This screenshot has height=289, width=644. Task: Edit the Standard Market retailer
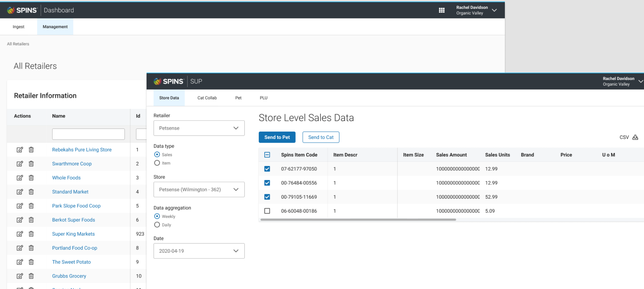click(20, 192)
